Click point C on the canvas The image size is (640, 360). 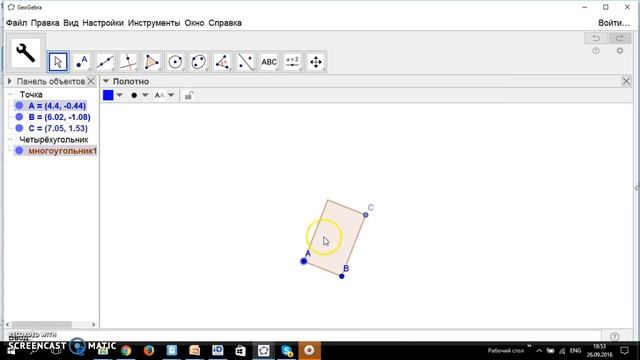pos(365,215)
